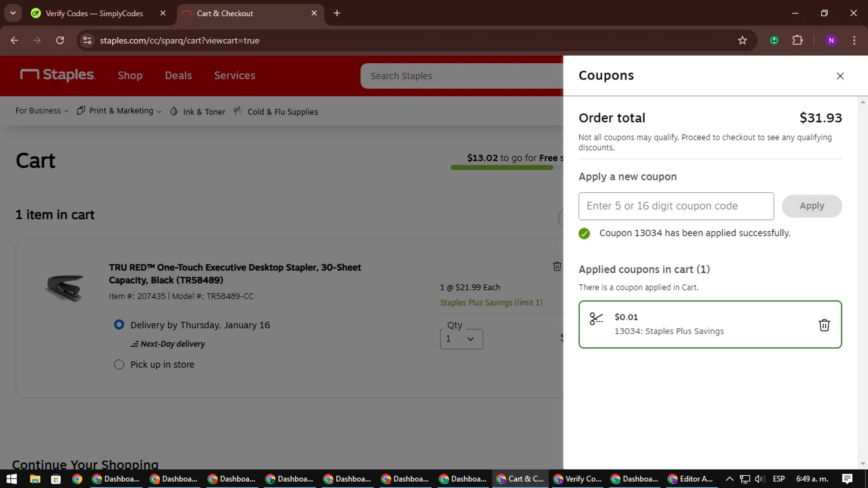Viewport: 868px width, 488px height.
Task: Open File Explorer from taskbar
Action: point(35,479)
